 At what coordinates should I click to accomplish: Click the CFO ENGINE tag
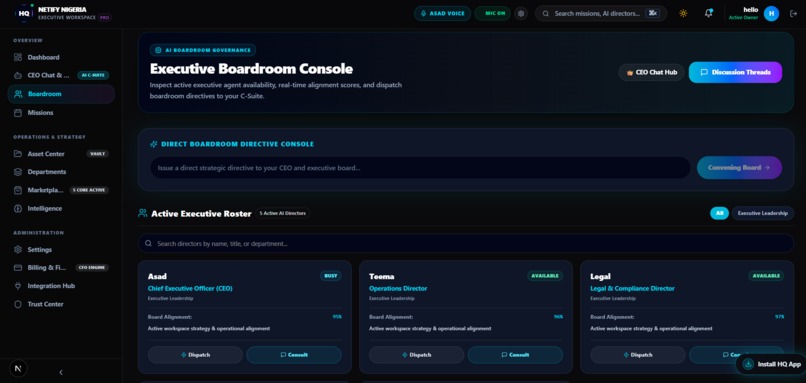pos(92,268)
